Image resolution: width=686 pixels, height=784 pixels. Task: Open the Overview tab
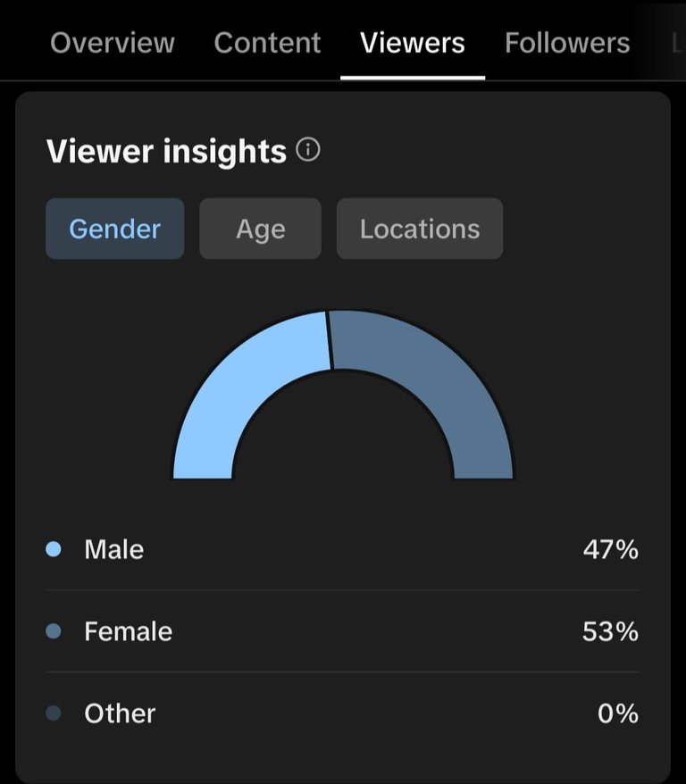tap(113, 43)
